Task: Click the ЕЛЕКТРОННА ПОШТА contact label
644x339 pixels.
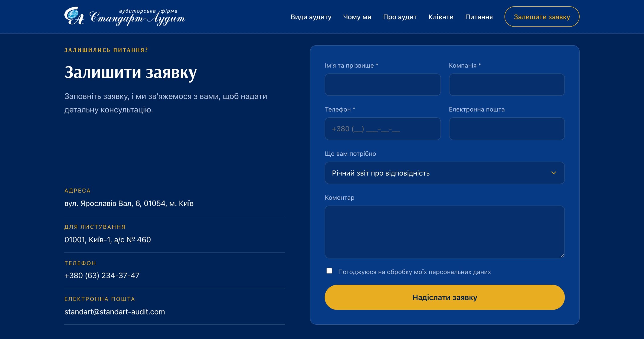Action: (x=100, y=299)
